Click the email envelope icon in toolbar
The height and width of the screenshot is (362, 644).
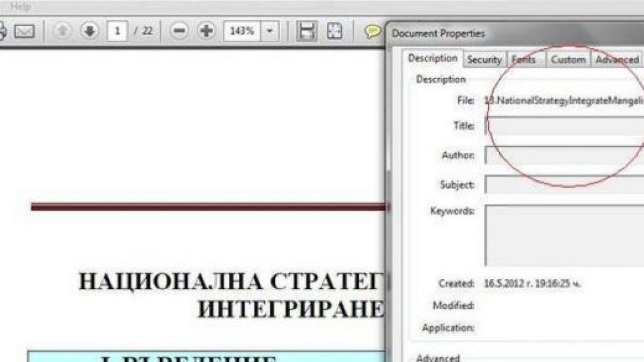click(x=24, y=31)
